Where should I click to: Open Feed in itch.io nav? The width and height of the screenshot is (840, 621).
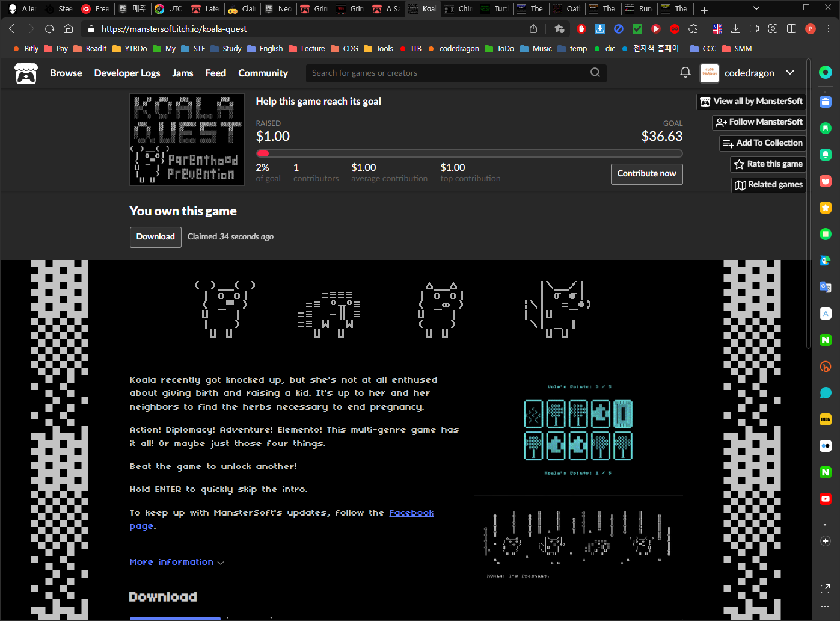tap(216, 73)
